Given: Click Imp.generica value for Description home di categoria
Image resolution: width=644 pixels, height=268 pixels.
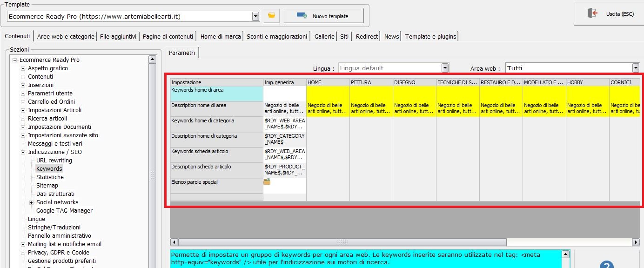Looking at the screenshot, I should [285, 140].
